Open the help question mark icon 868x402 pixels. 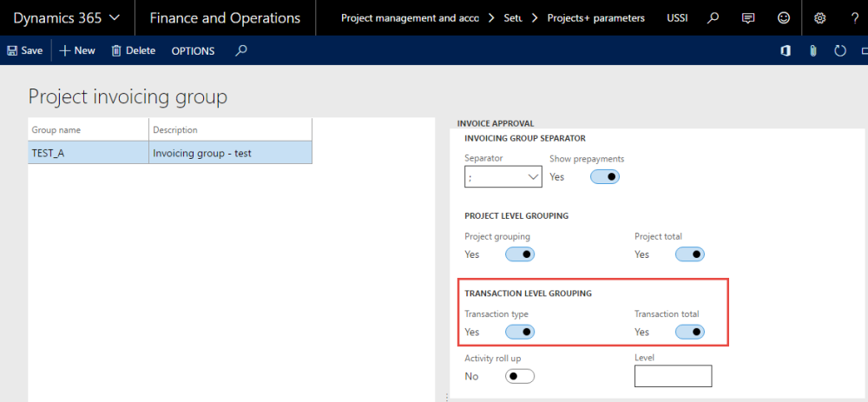click(x=855, y=17)
